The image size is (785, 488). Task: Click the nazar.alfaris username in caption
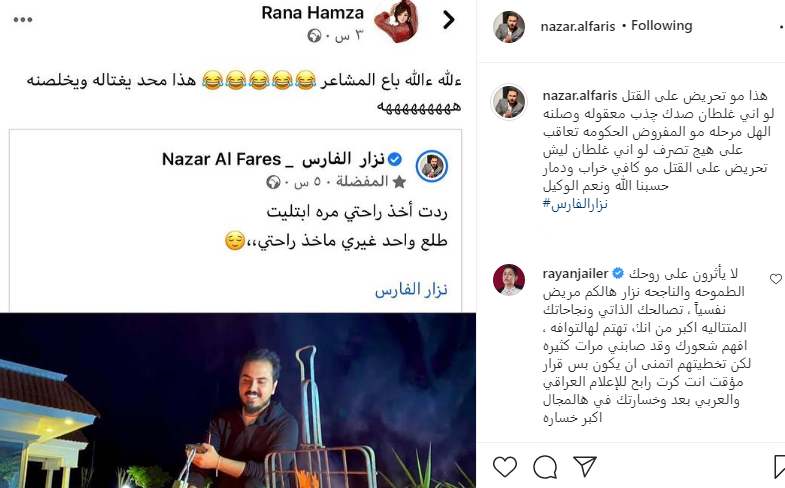point(580,95)
